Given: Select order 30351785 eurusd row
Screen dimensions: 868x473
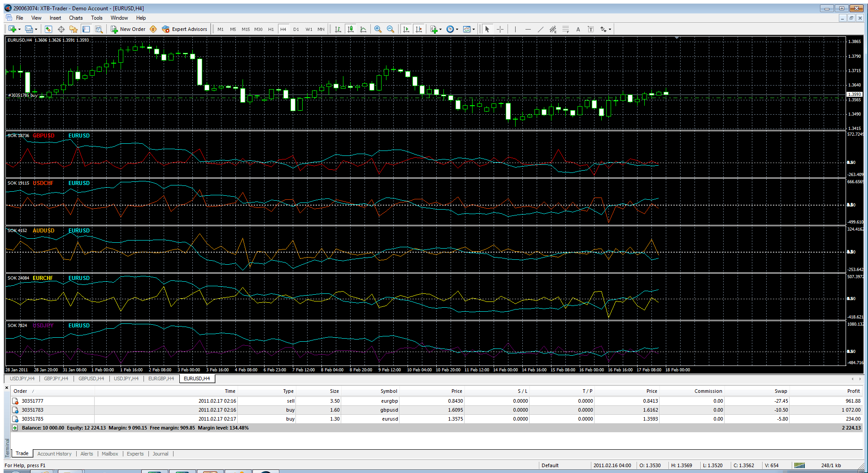Looking at the screenshot, I should coord(437,419).
